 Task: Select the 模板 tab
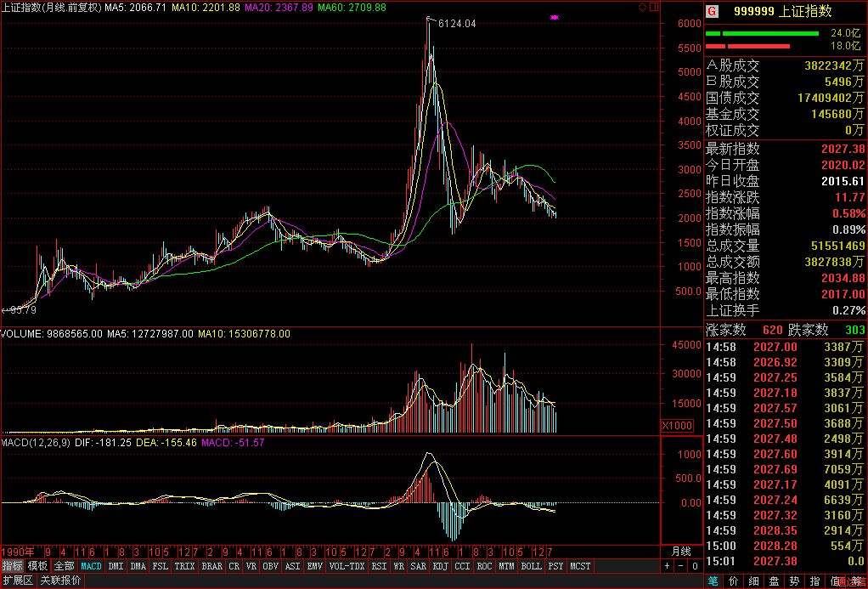pos(37,566)
